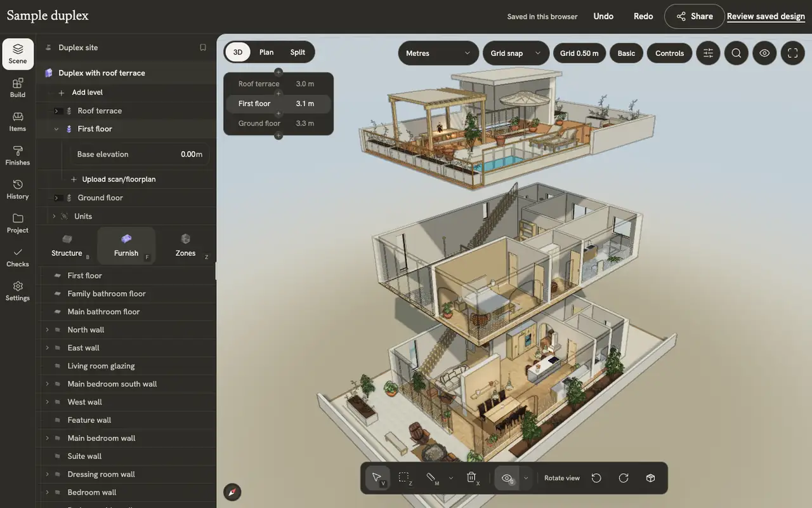Open the Scene panel in the sidebar
Viewport: 812px width, 508px height.
point(18,54)
